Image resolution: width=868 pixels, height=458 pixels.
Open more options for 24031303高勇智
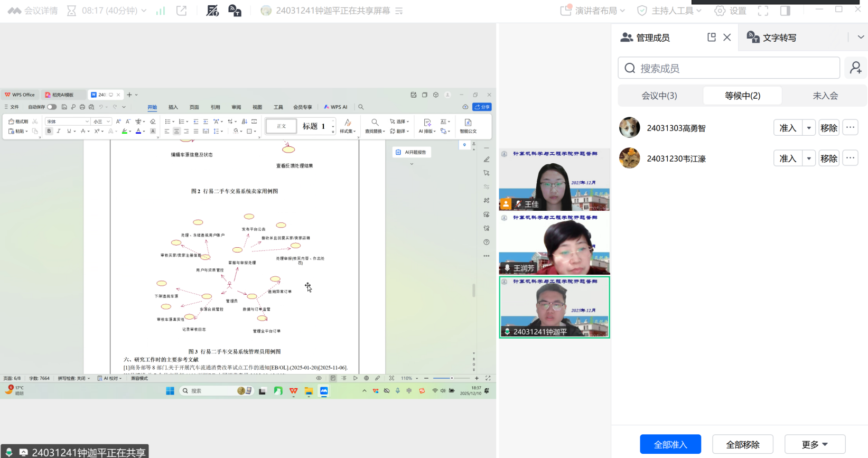[x=850, y=128]
